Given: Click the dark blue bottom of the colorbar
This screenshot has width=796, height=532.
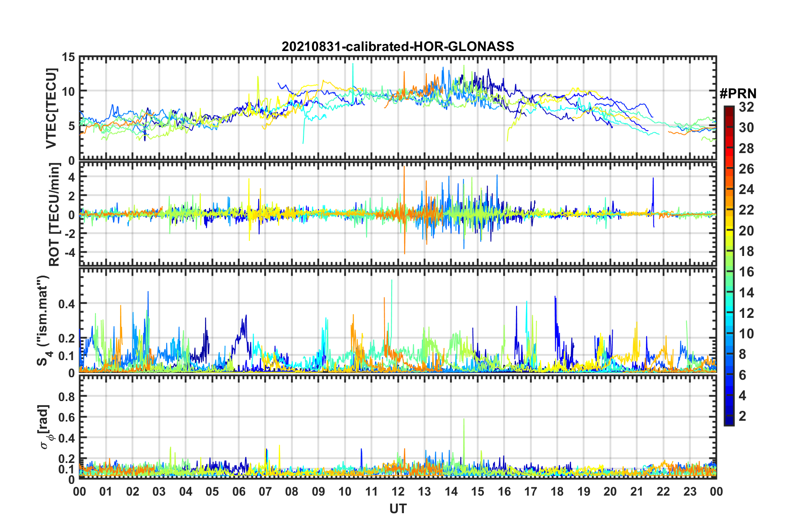Looking at the screenshot, I should point(729,422).
